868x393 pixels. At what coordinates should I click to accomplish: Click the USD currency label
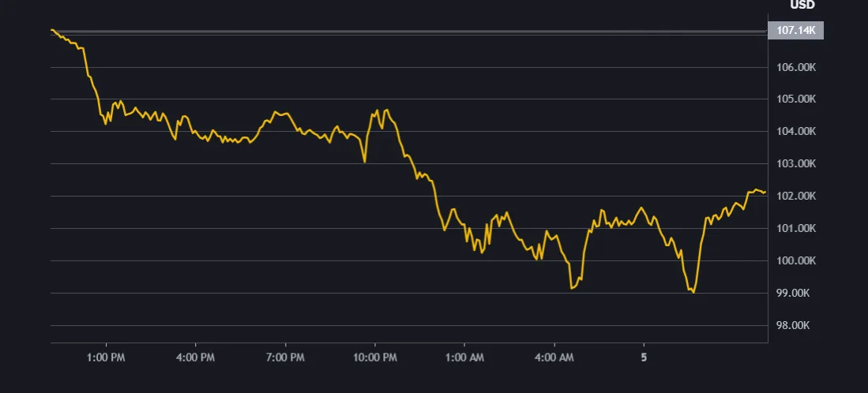802,5
